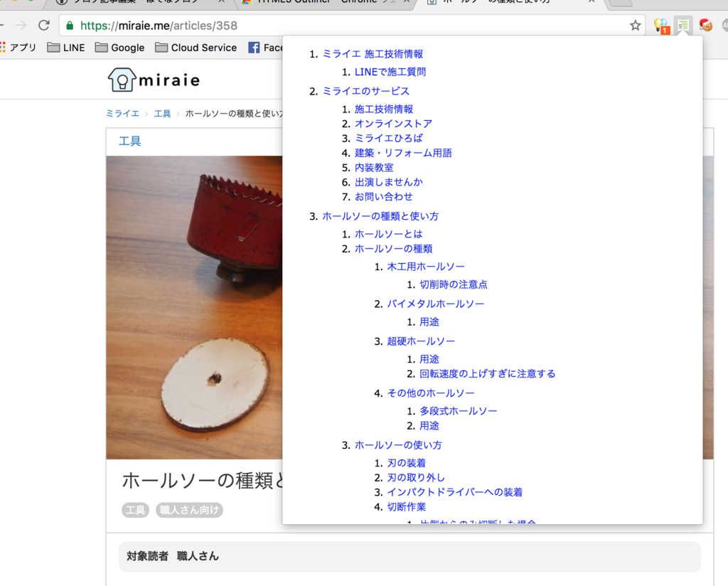The image size is (728, 586).
Task: Click the hole saw article photo
Action: 194,307
